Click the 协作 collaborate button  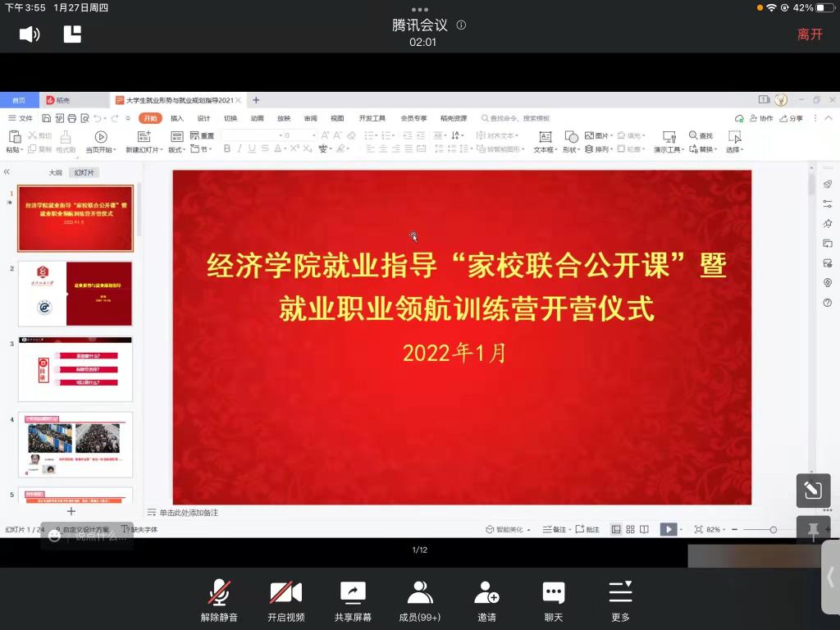(x=761, y=118)
